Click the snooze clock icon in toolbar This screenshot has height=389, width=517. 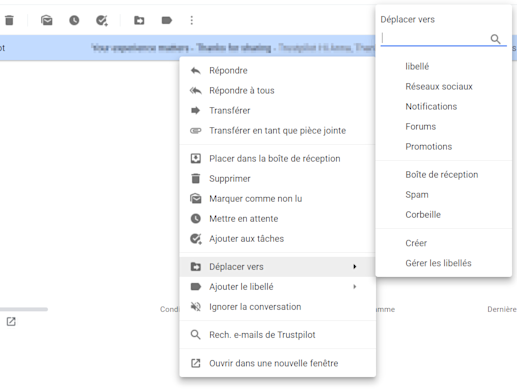pos(74,20)
